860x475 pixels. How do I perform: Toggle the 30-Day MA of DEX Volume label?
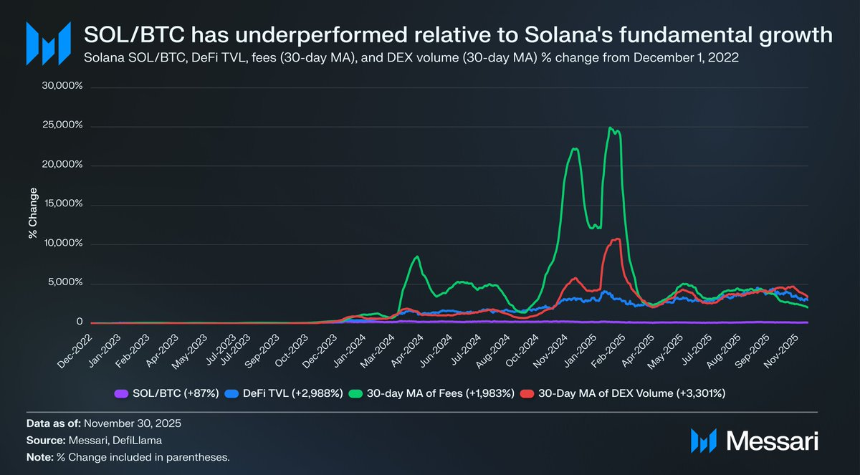pyautogui.click(x=632, y=393)
